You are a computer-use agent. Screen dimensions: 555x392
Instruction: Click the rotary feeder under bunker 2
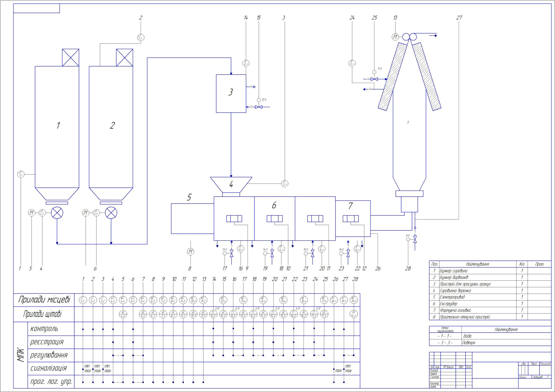[x=111, y=213]
